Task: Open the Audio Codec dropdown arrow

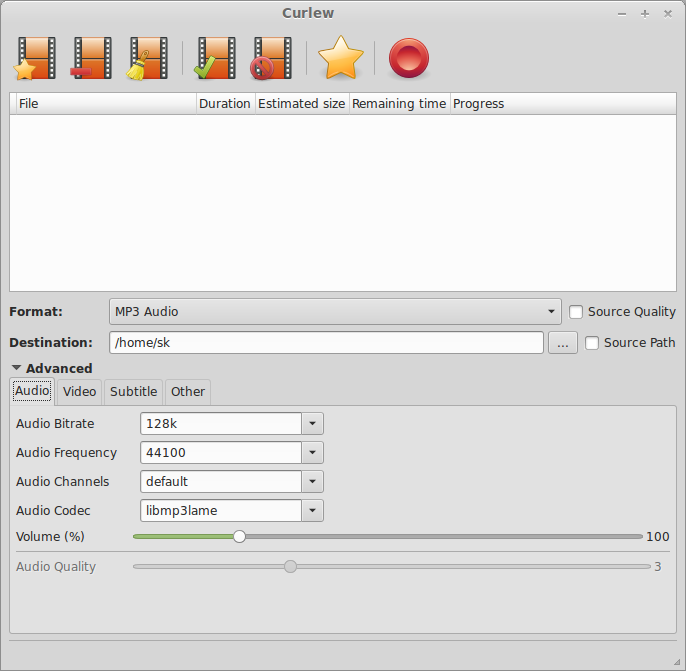Action: (312, 510)
